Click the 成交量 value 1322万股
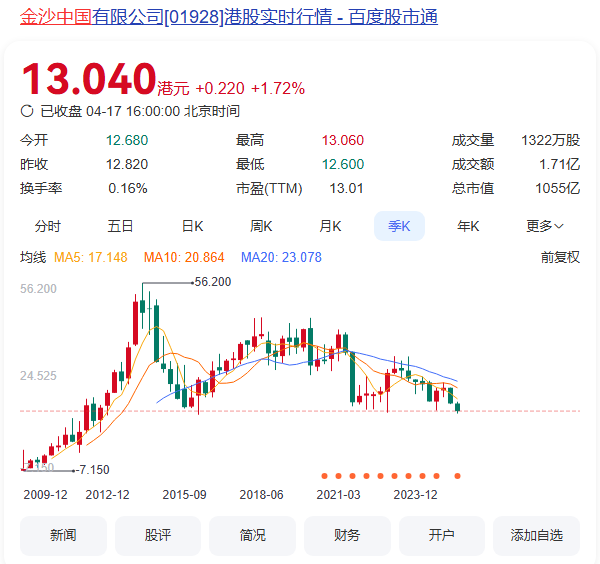 click(x=551, y=140)
